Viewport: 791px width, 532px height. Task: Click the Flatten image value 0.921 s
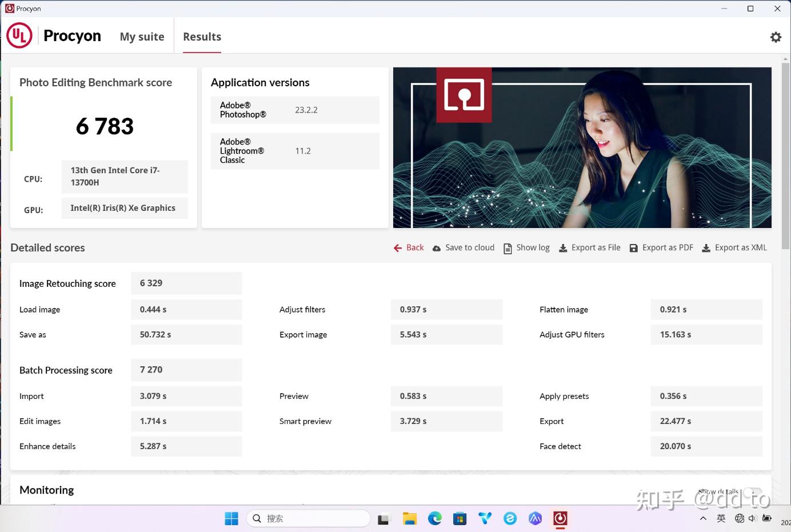tap(706, 309)
